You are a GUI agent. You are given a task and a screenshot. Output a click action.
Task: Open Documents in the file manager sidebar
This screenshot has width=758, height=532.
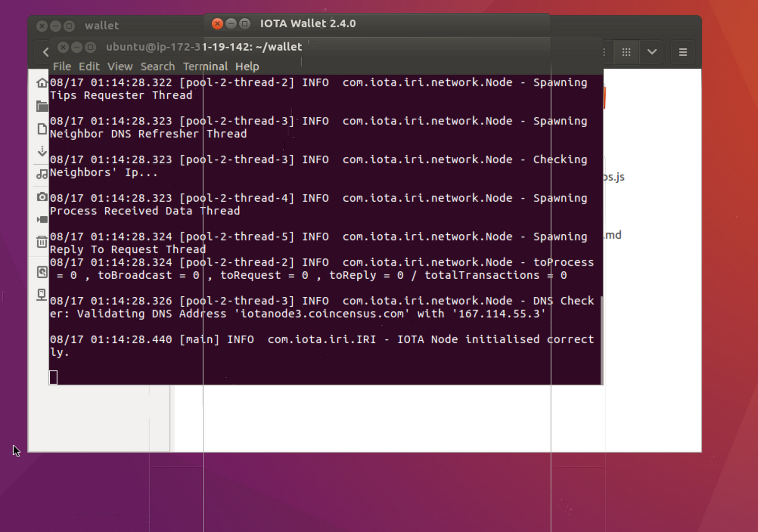pos(42,129)
